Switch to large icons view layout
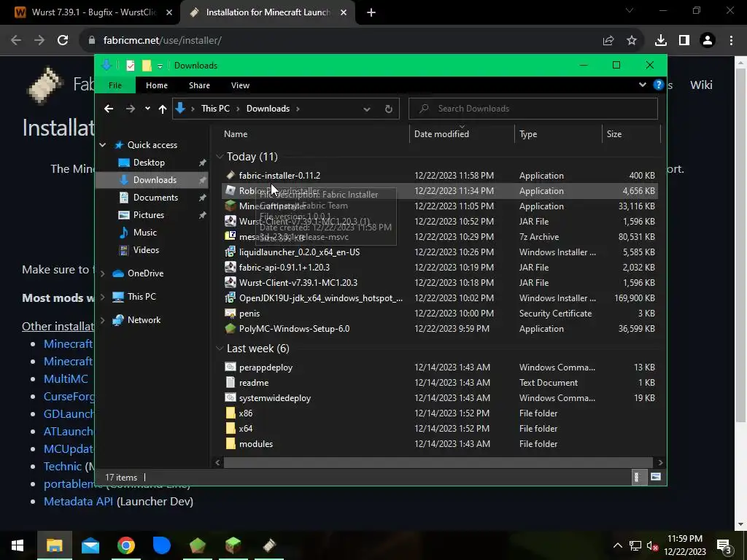747x560 pixels. [656, 477]
